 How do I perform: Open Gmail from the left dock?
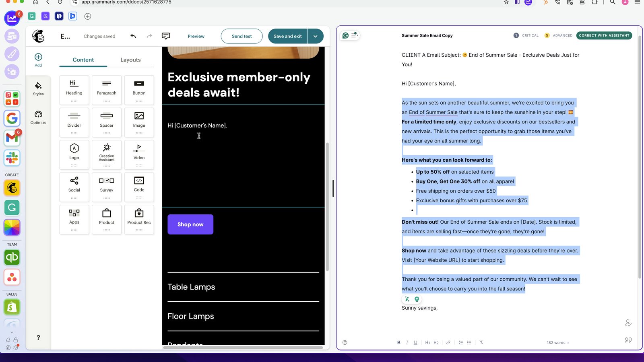[12, 138]
